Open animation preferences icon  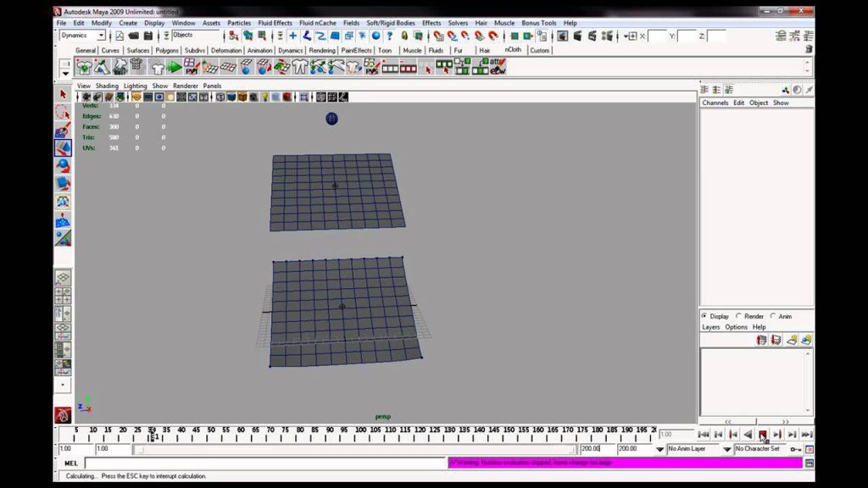[x=810, y=449]
